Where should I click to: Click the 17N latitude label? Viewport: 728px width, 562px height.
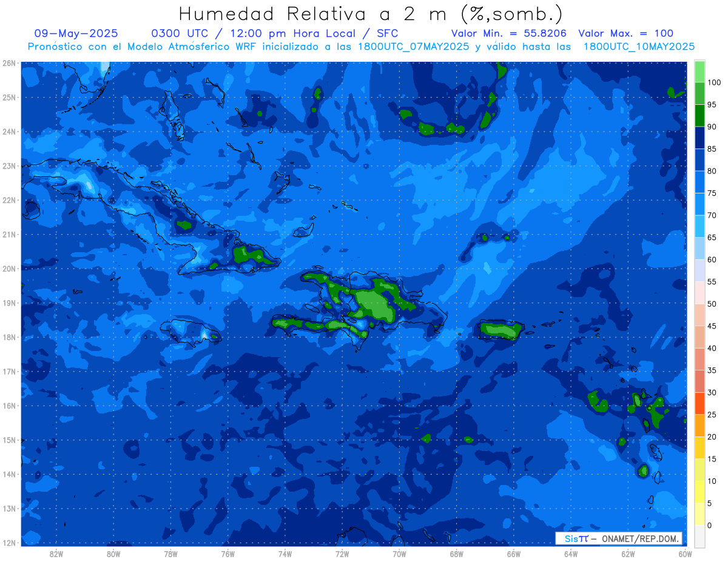pos(9,371)
